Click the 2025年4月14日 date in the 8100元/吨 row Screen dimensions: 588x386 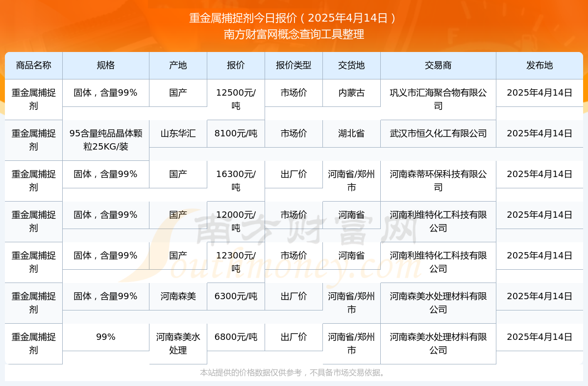(x=539, y=133)
